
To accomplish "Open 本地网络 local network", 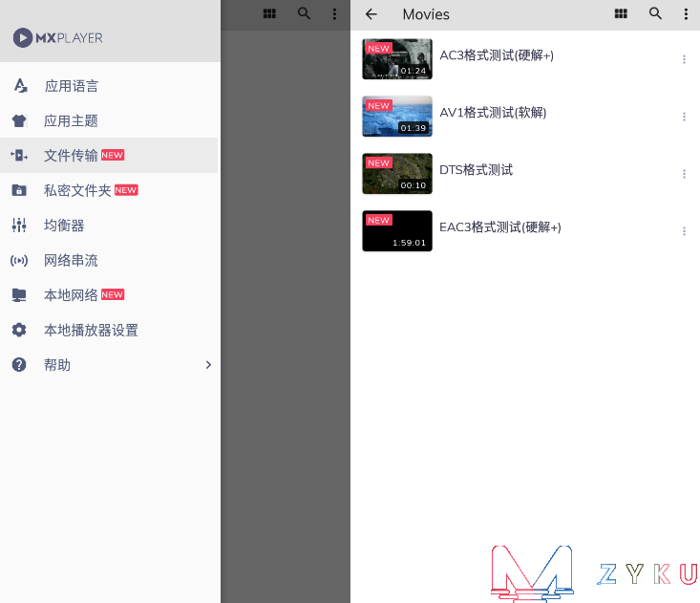I will click(109, 294).
